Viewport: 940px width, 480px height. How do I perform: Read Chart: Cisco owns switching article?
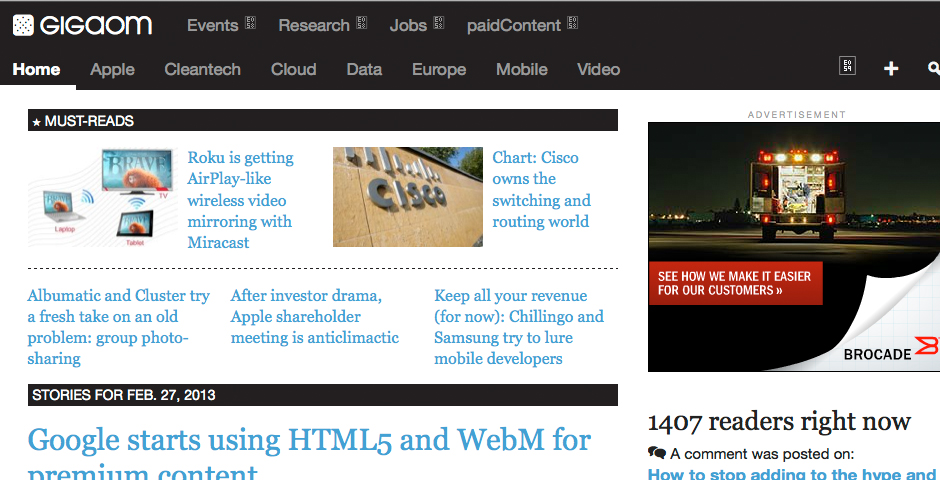click(541, 189)
